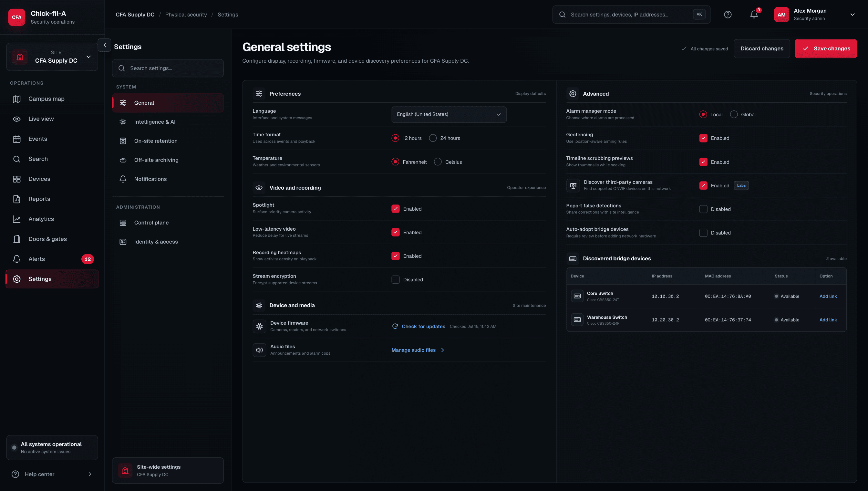Click Physical security breadcrumb
This screenshot has height=491, width=868.
point(186,15)
